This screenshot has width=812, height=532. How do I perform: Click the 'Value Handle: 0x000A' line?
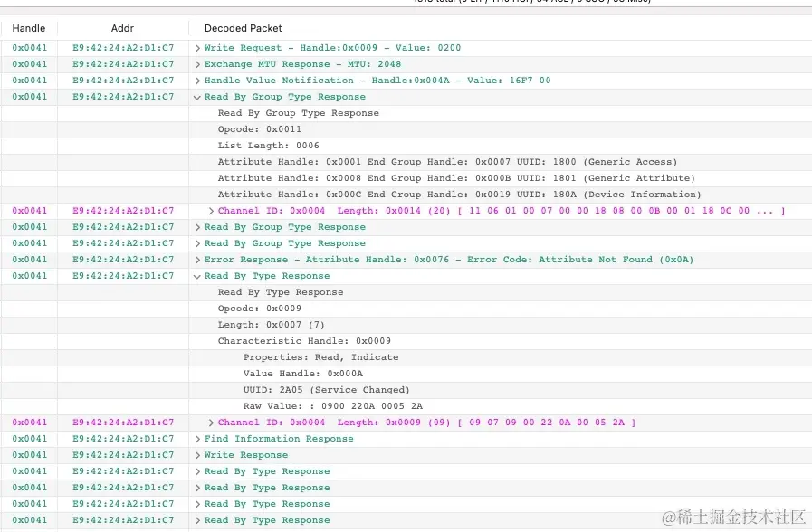click(303, 374)
